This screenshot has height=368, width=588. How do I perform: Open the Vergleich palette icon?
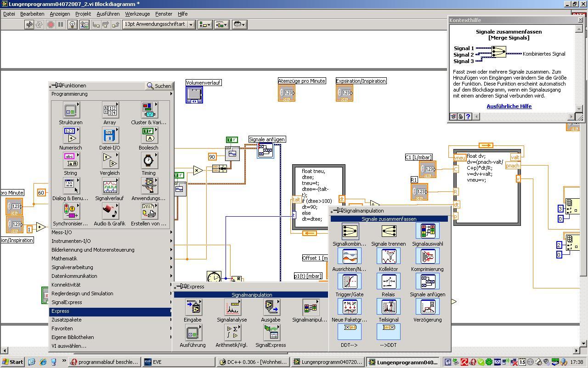(x=110, y=161)
